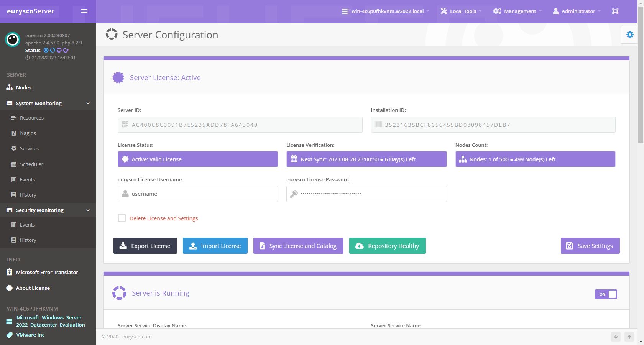
Task: Click the Delete License and Settings label
Action: (x=164, y=218)
